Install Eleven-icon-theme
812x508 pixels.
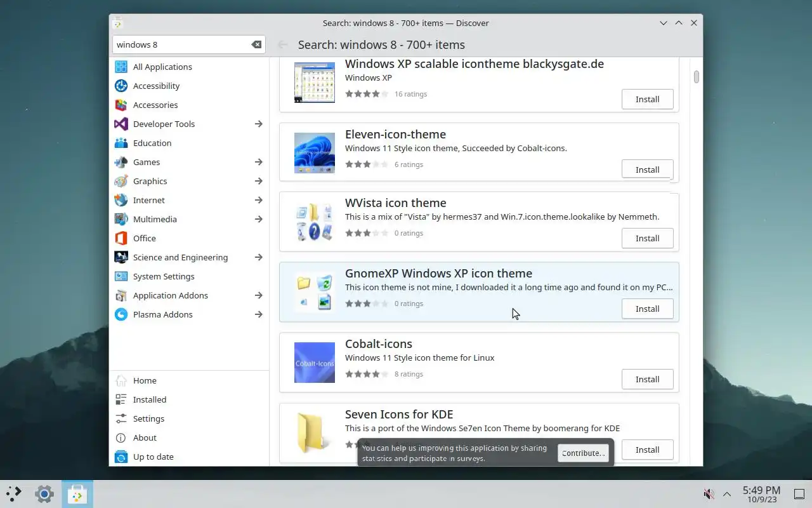tap(647, 170)
